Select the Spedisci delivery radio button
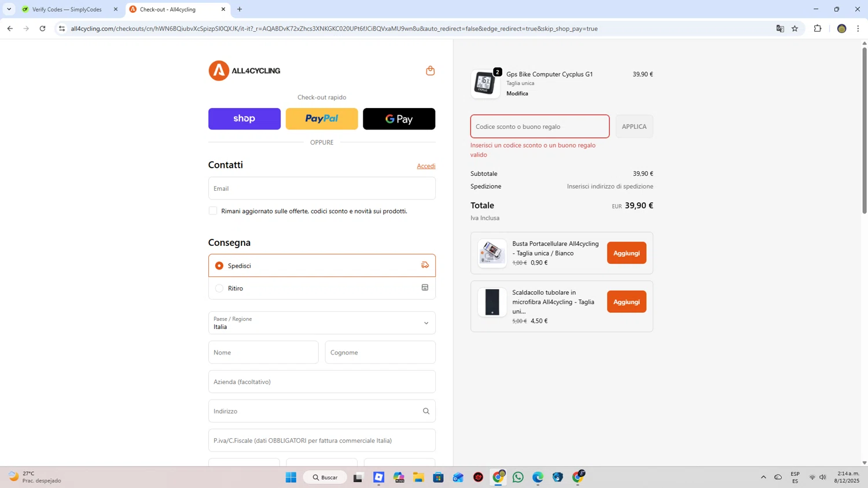This screenshot has height=488, width=868. pyautogui.click(x=219, y=265)
